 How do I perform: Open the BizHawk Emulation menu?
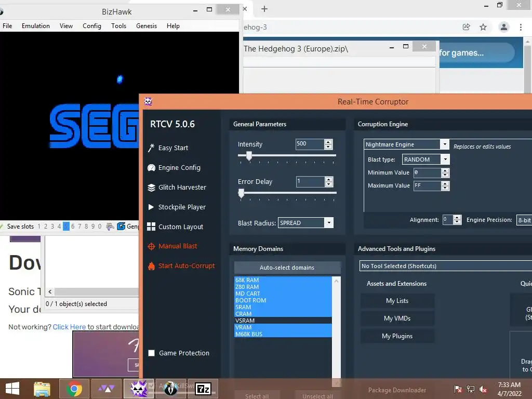(36, 26)
